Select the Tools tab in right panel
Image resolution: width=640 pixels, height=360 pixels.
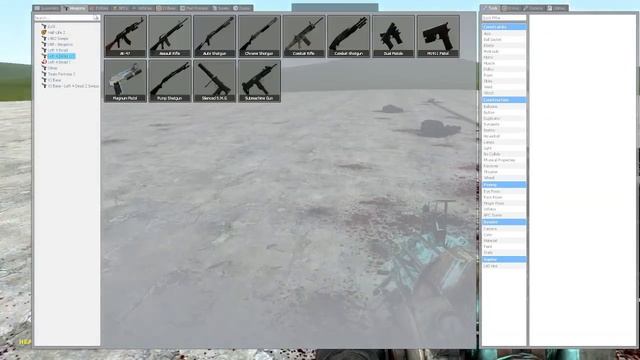click(490, 8)
